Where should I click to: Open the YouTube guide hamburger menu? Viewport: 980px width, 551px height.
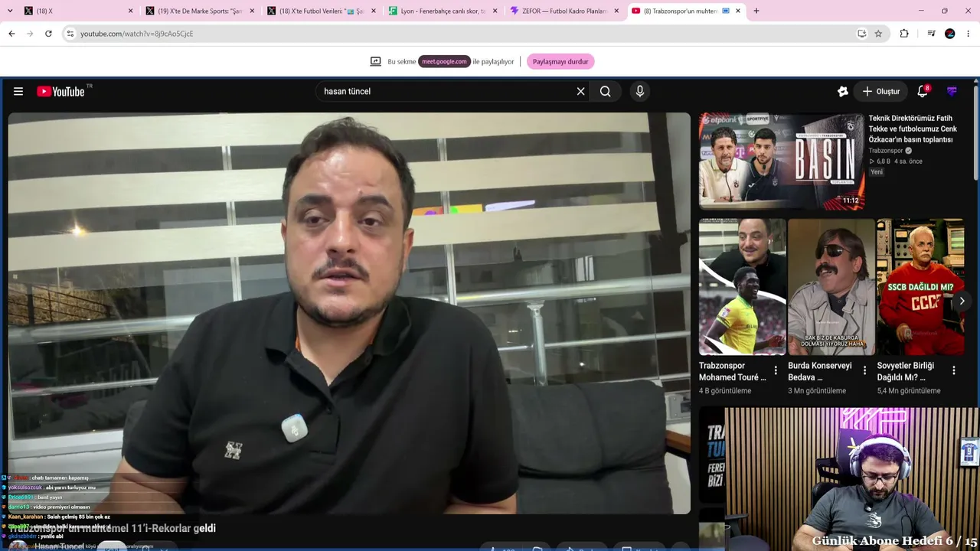tap(18, 91)
